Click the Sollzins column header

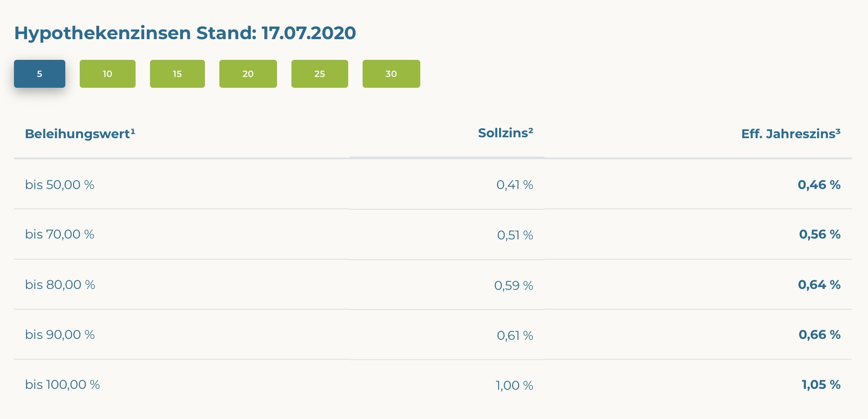point(505,133)
